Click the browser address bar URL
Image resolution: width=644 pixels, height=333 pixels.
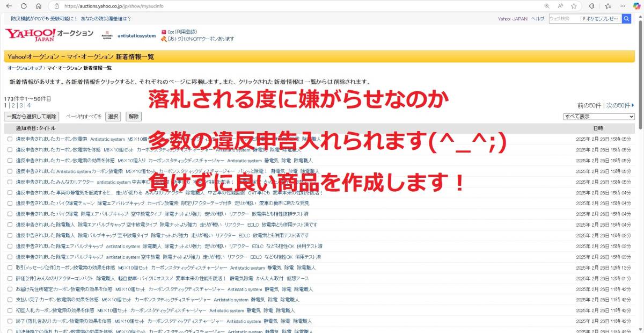point(114,6)
